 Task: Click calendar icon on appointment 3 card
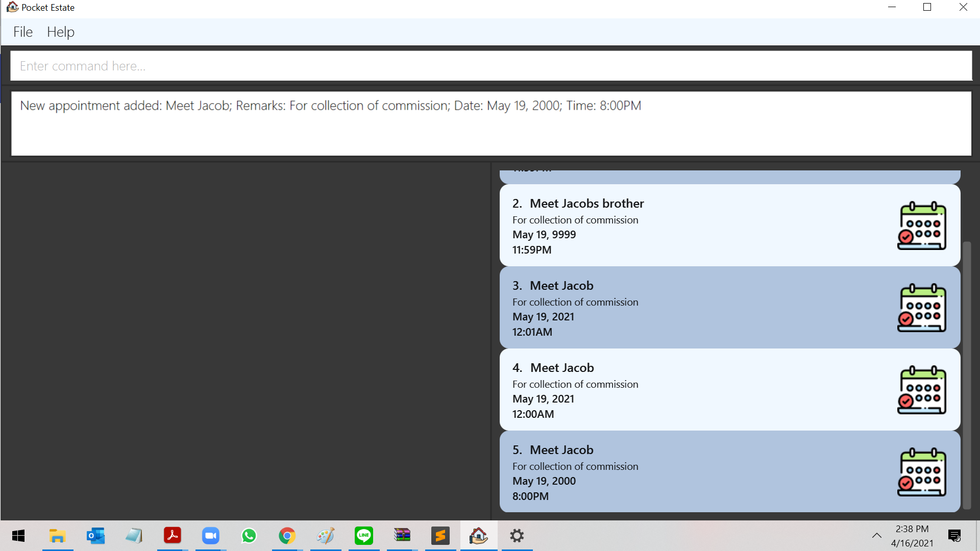[922, 308]
